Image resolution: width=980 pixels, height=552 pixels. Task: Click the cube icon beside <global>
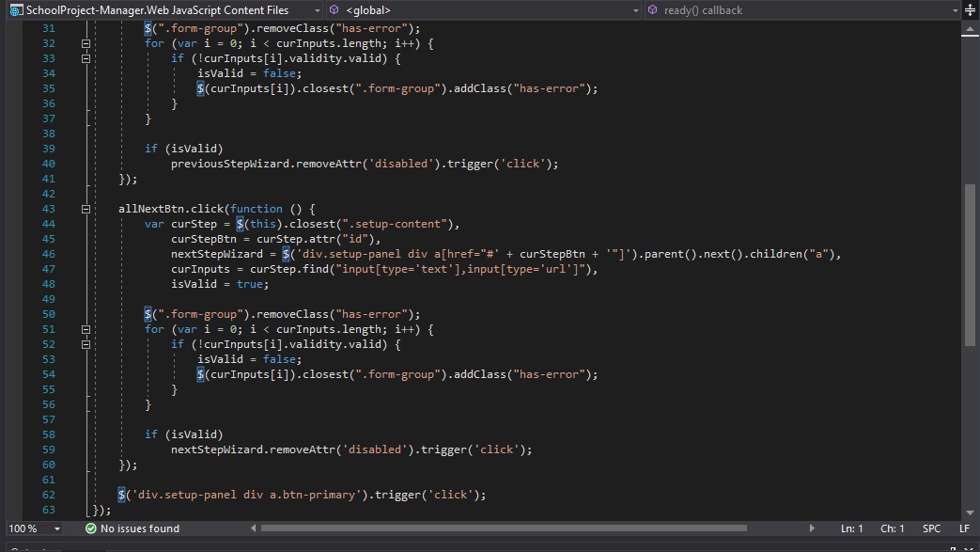[334, 10]
